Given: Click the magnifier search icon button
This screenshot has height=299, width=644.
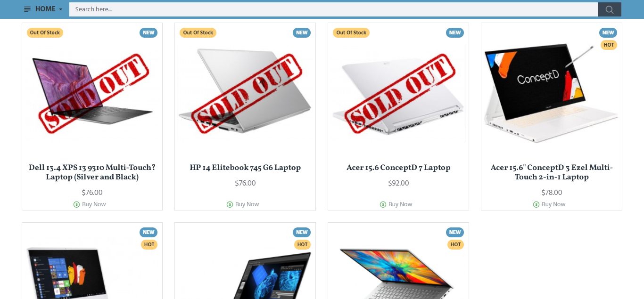Looking at the screenshot, I should pyautogui.click(x=609, y=9).
